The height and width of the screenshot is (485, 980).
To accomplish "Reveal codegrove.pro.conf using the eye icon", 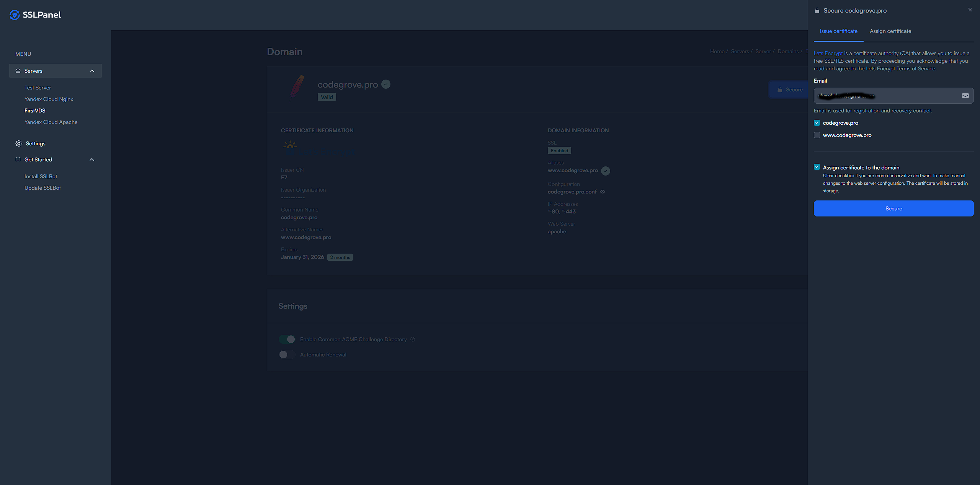I will coord(602,192).
